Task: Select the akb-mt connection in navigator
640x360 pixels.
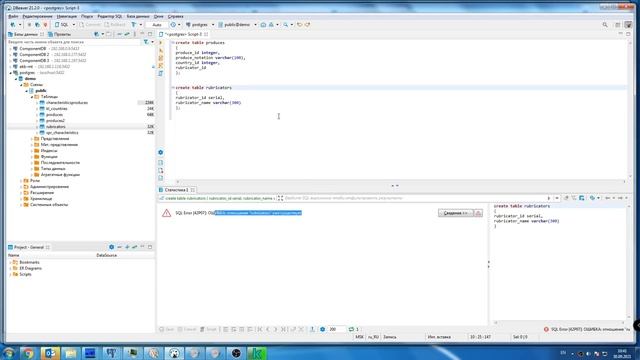Action: (26, 67)
